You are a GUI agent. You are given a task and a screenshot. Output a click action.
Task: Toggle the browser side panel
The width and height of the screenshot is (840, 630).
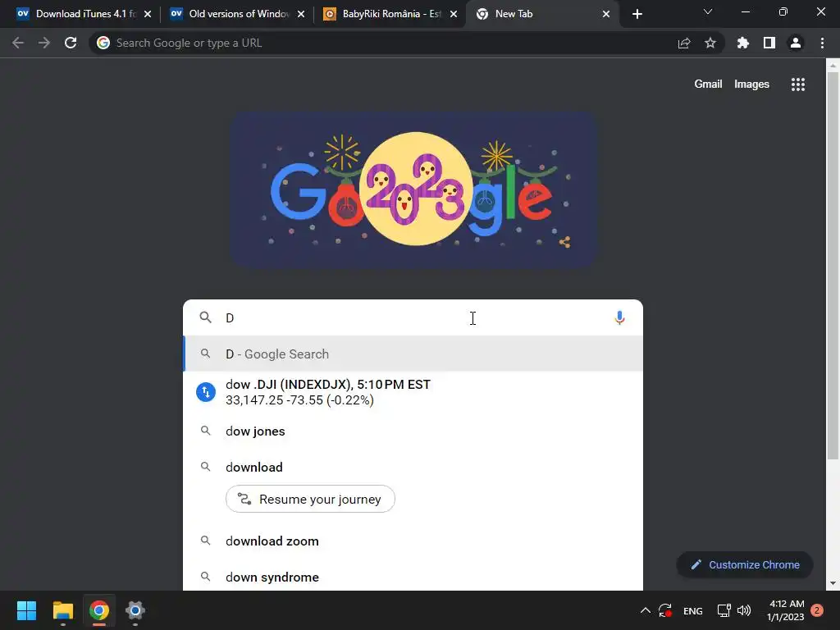point(769,43)
